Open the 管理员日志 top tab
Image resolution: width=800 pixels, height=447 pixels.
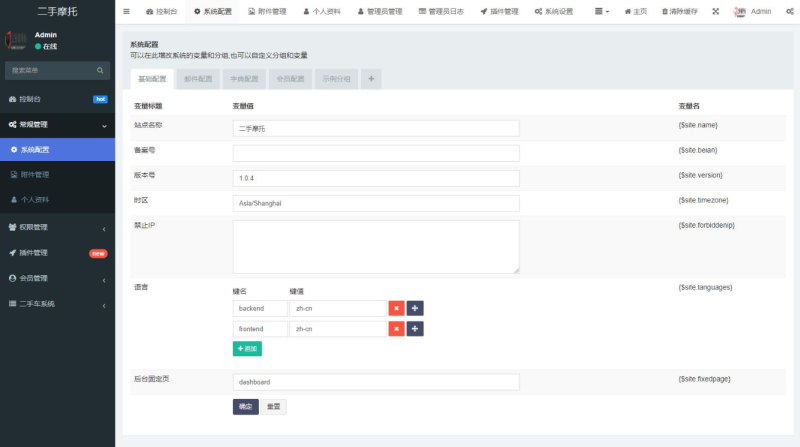pyautogui.click(x=441, y=11)
